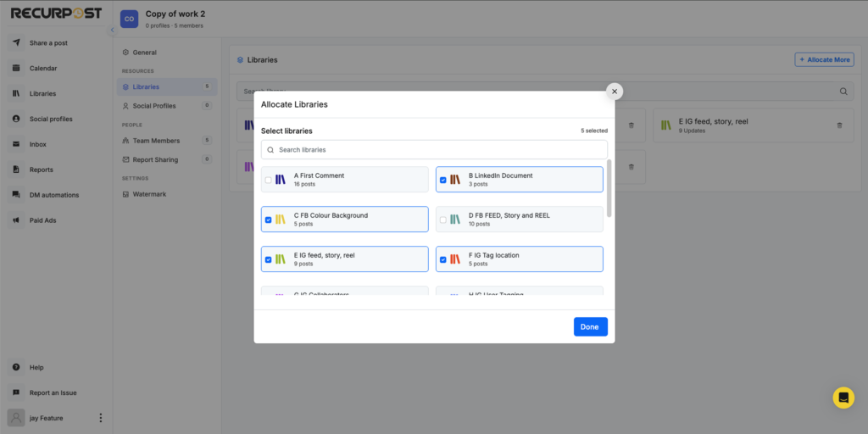
Task: Open Share a post in the sidebar
Action: [x=48, y=42]
